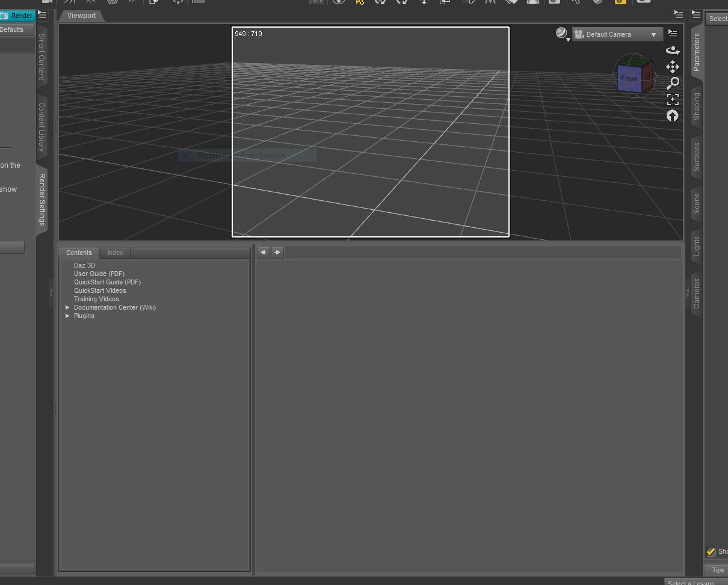Toggle the yellow Show checkbox at bottom right
Screen dimensions: 728x585
711,551
